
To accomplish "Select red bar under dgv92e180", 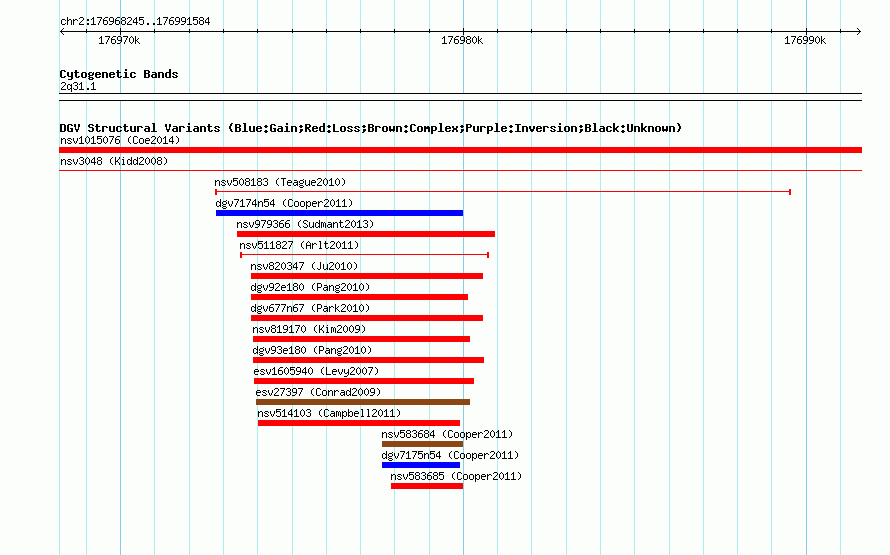I will (359, 297).
